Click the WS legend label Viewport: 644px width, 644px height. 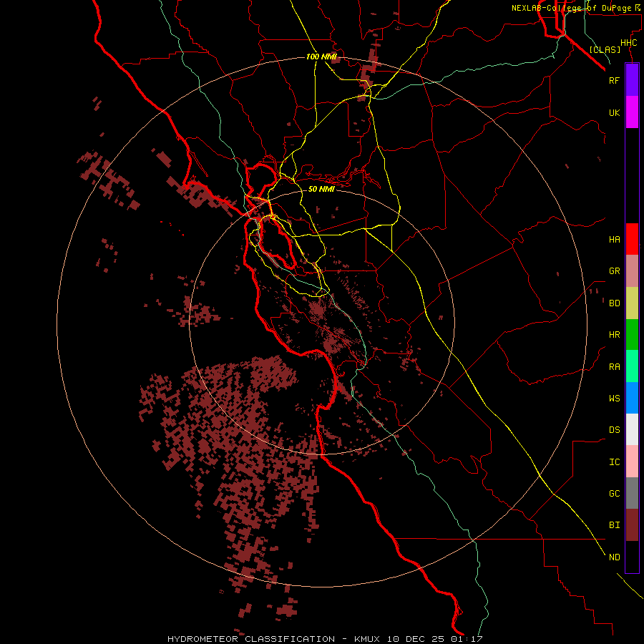coord(614,398)
